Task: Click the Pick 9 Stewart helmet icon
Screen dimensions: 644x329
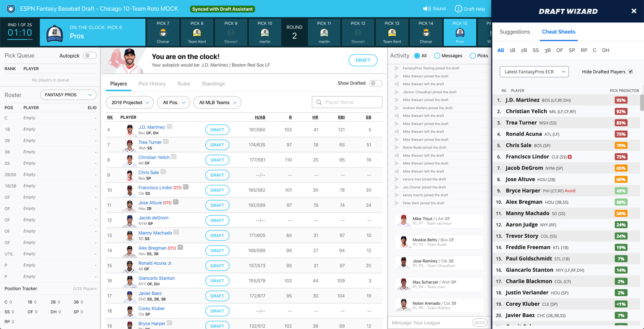Action: point(231,33)
